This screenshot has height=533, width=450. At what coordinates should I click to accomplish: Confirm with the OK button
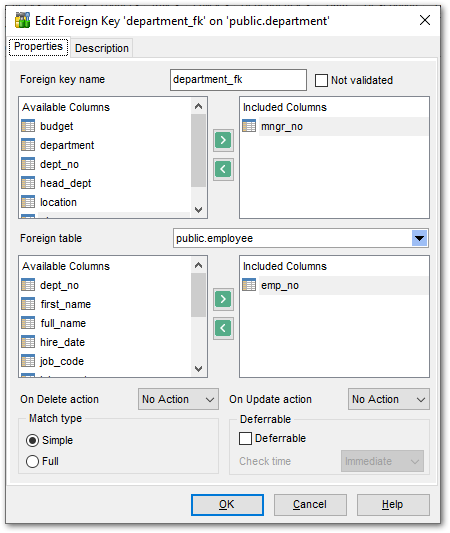tap(227, 504)
